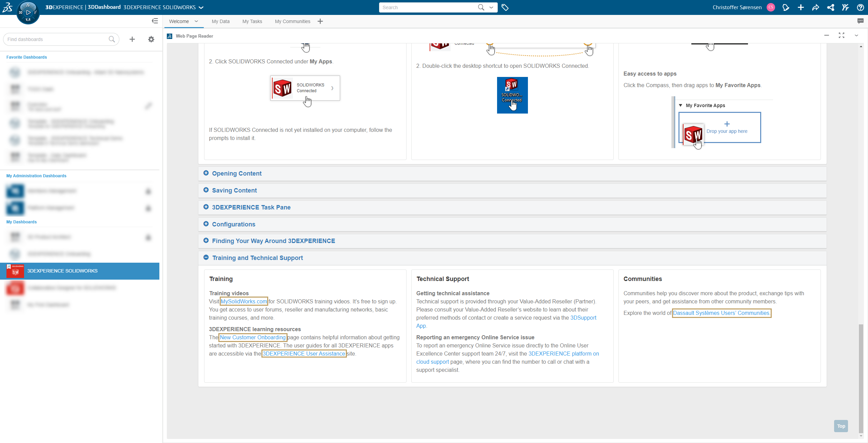Open the search options dropdown arrow
Image resolution: width=868 pixels, height=443 pixels.
(491, 7)
